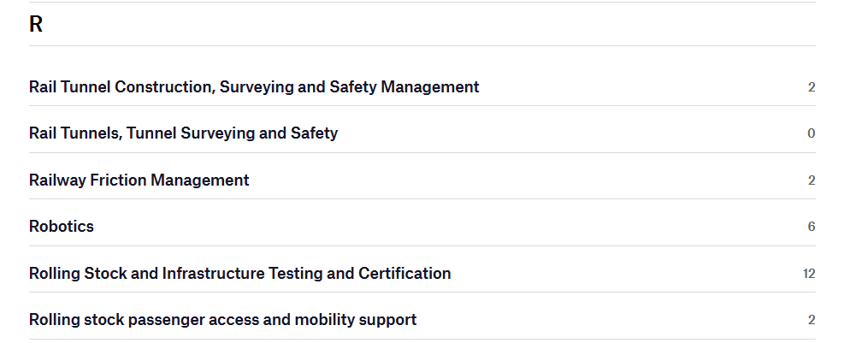The image size is (868, 343).
Task: Open Rolling Stock and Infrastructure Testing and Certification
Action: point(239,274)
